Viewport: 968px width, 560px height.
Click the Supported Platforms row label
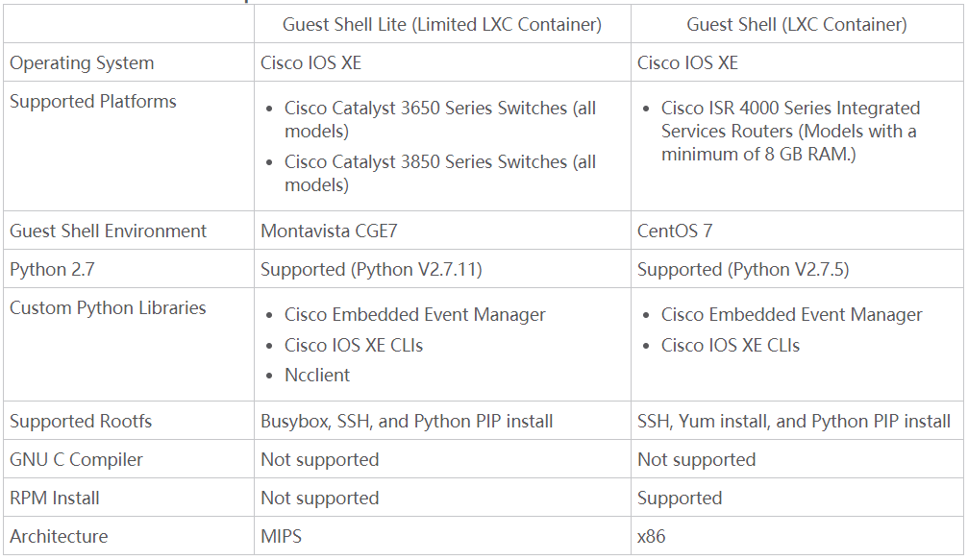click(93, 101)
